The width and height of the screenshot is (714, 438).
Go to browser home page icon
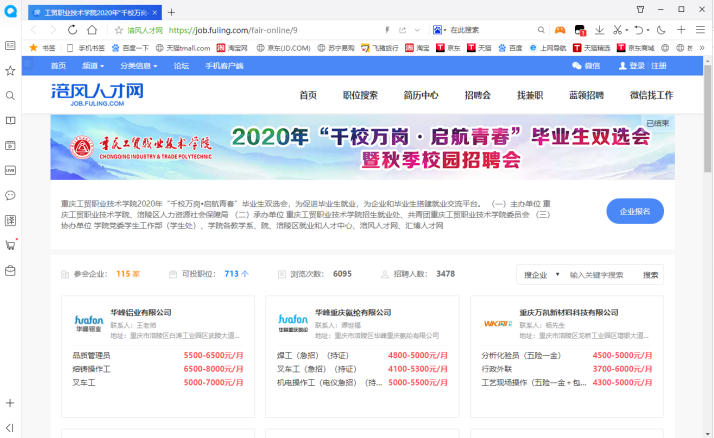[92, 30]
